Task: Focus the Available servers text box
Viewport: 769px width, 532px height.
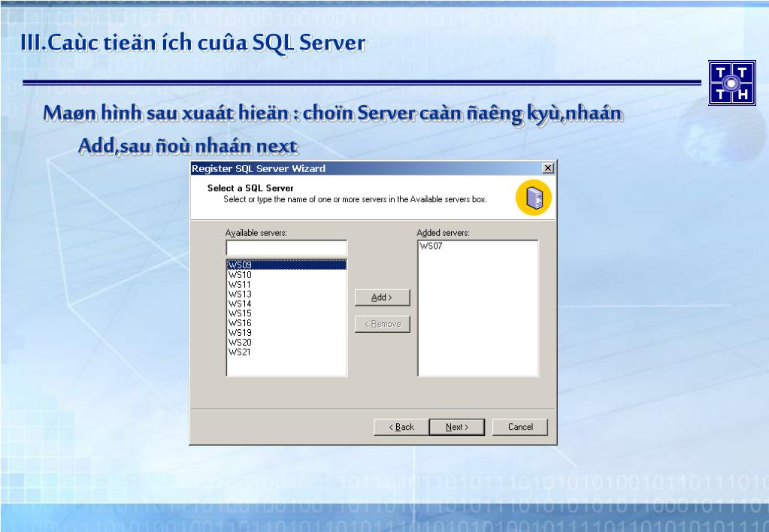Action: tap(286, 248)
